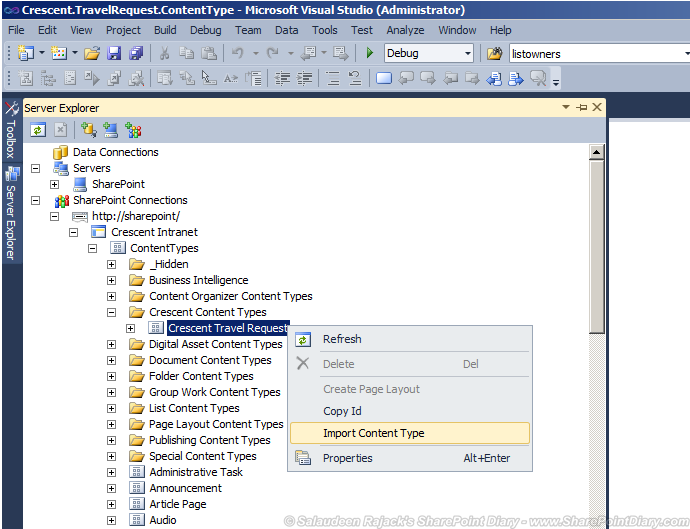The height and width of the screenshot is (529, 690).
Task: Choose Properties in the context menu
Action: (x=410, y=459)
